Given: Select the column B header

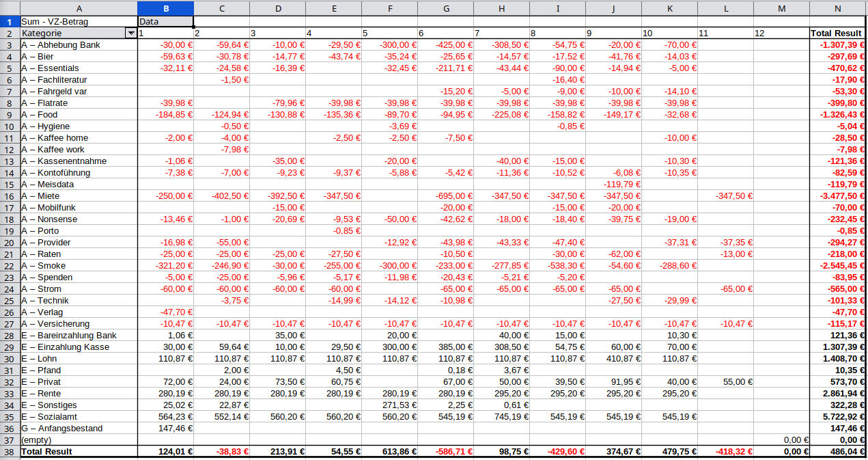Looking at the screenshot, I should (x=165, y=8).
